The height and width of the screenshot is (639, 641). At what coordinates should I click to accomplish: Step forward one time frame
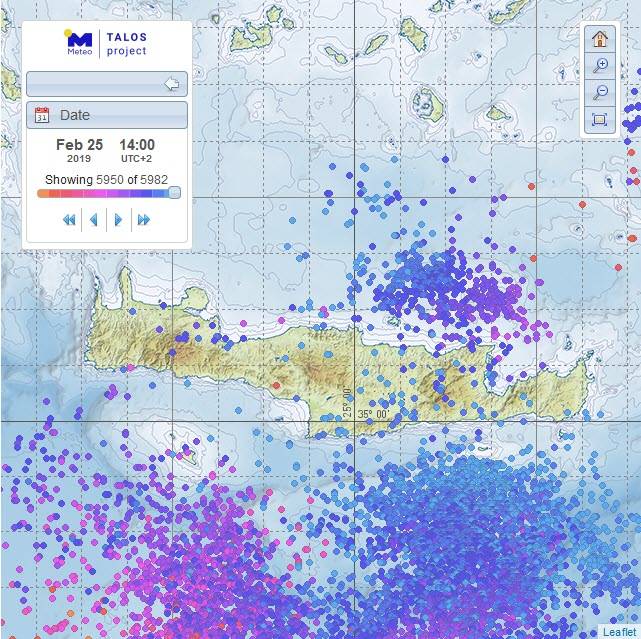pyautogui.click(x=119, y=219)
